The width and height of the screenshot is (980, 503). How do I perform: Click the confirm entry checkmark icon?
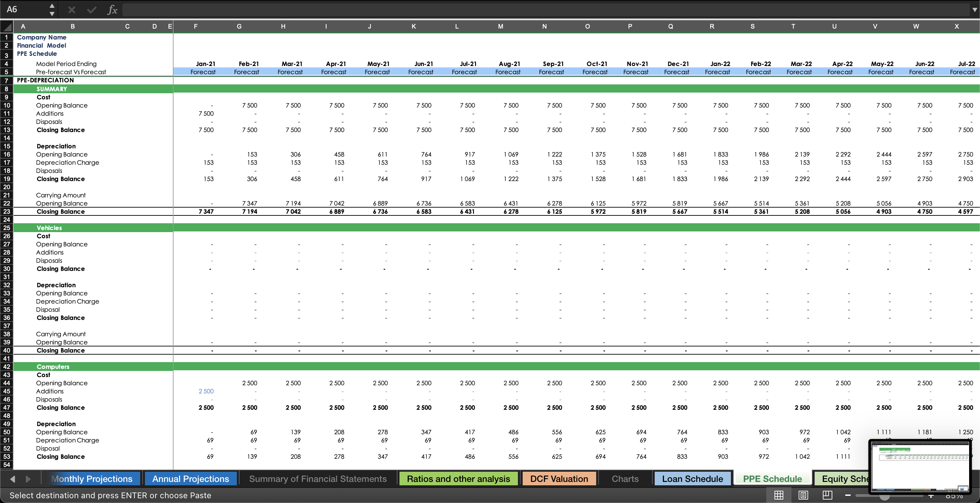(x=92, y=10)
